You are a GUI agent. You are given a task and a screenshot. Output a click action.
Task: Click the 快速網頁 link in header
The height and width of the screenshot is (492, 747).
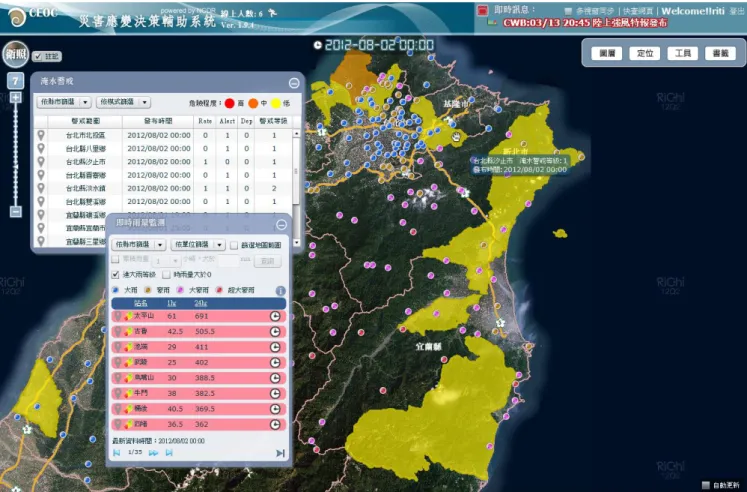tap(638, 11)
